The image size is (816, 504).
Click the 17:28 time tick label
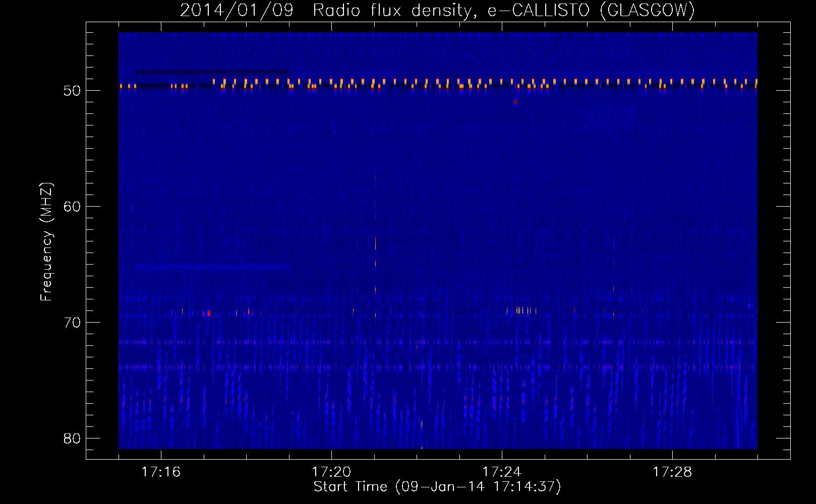(x=672, y=472)
